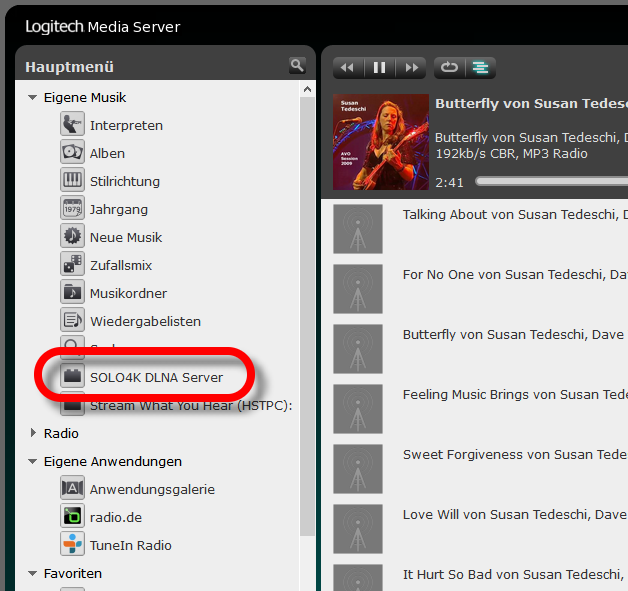Open the TuneIn Radio icon
The image size is (628, 591).
click(72, 545)
